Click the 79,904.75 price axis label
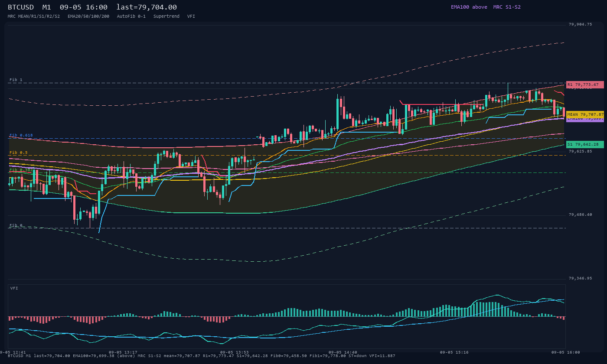Viewport: 607px width, 364px height. [580, 24]
